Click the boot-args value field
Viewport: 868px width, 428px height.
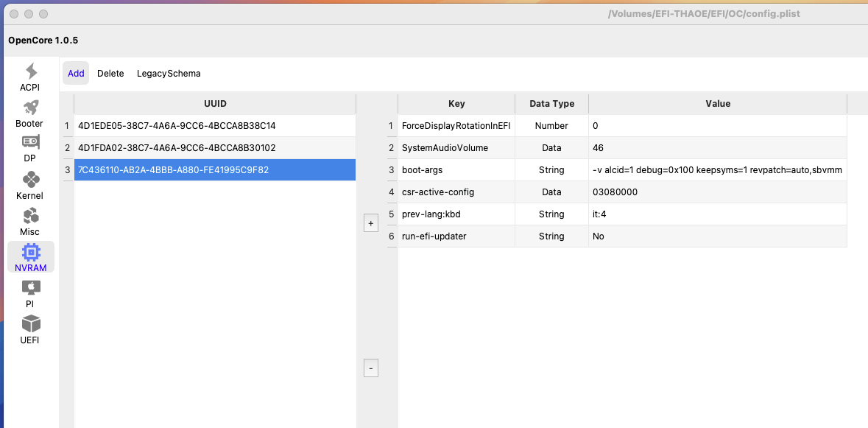717,170
